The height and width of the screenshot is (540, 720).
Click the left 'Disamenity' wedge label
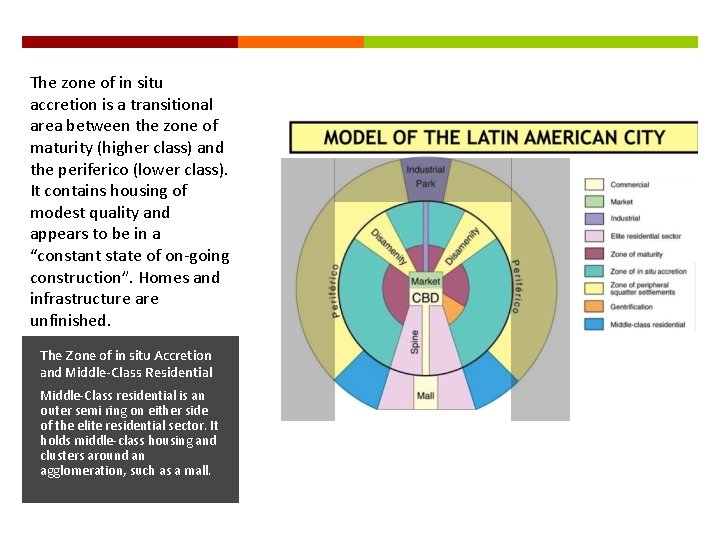389,247
